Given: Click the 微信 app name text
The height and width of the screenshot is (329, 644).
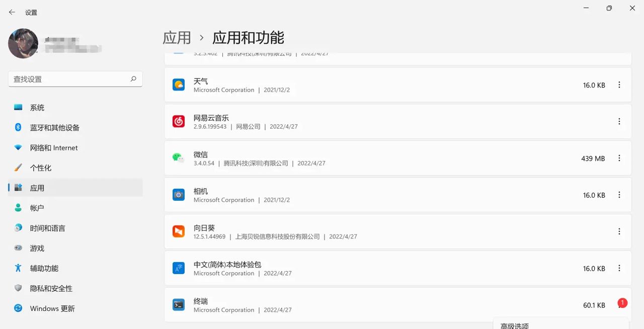Looking at the screenshot, I should pyautogui.click(x=201, y=154).
